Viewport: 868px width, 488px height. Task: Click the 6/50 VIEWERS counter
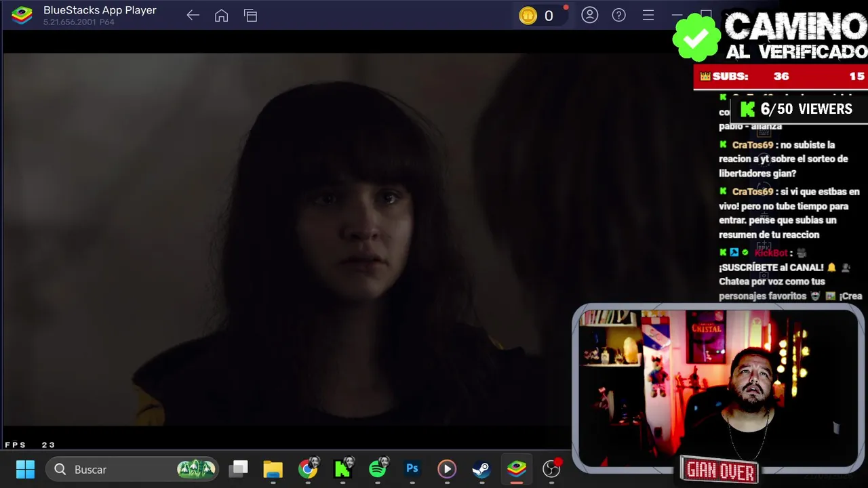coord(798,109)
